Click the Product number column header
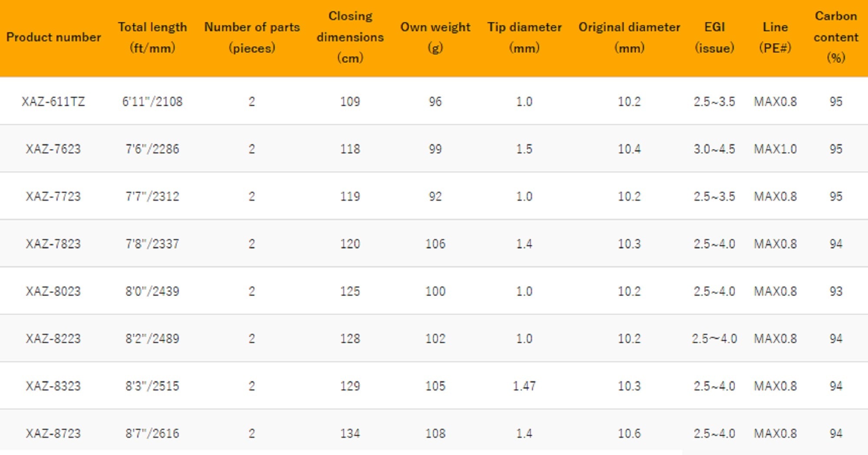 pyautogui.click(x=53, y=37)
